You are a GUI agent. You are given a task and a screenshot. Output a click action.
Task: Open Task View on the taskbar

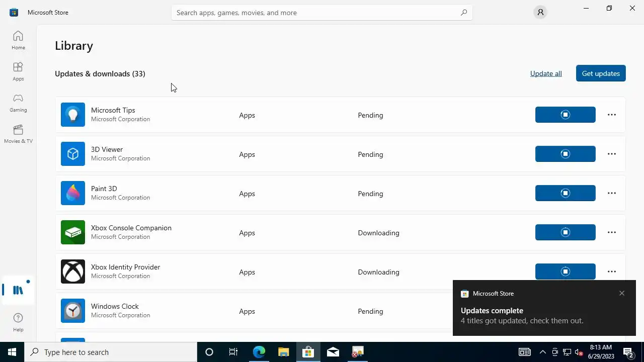(x=233, y=352)
